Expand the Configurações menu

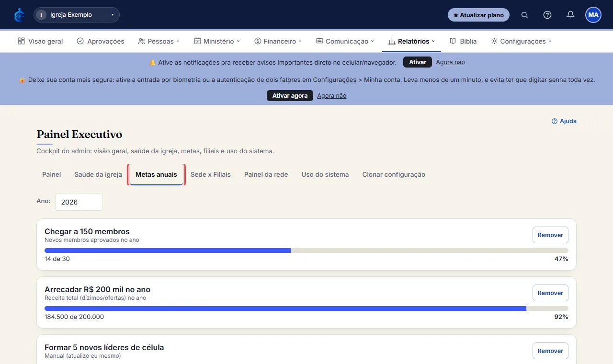(x=522, y=41)
